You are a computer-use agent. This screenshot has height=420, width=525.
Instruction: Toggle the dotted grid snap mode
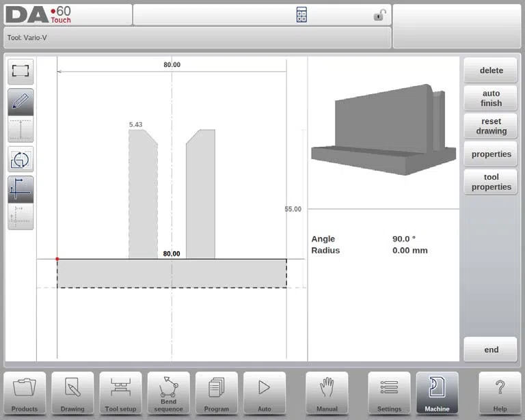coord(21,216)
